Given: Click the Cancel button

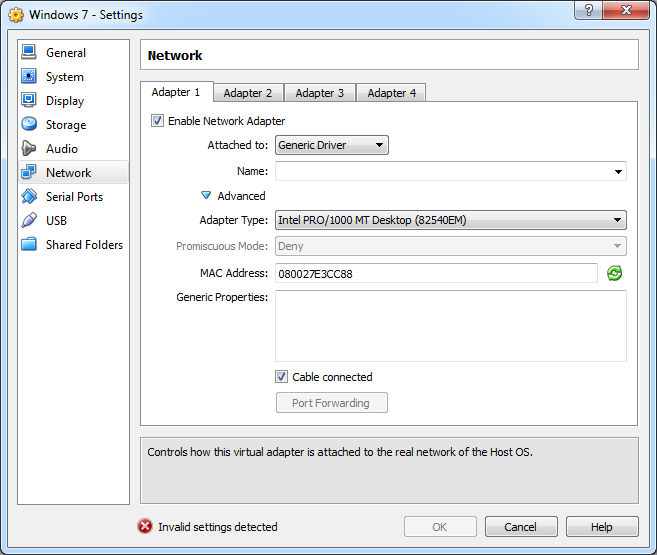Looking at the screenshot, I should click(x=520, y=526).
